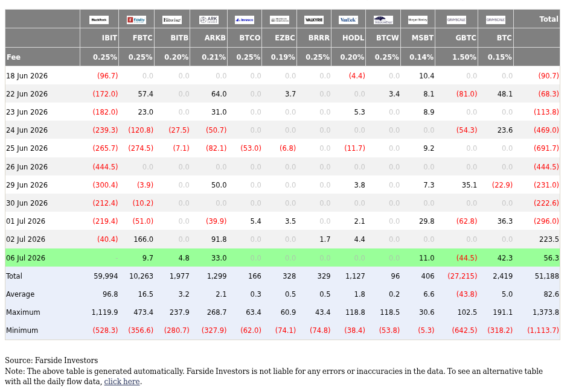The image size is (570, 392).
Task: Click the ARK Invest logo above ARKB
Action: click(x=209, y=19)
